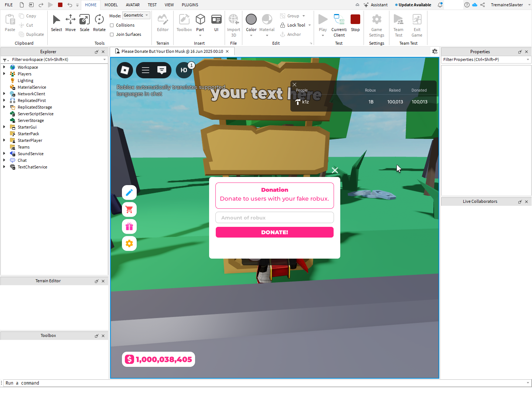Image resolution: width=532 pixels, height=399 pixels.
Task: Open the Roblox logo menu in viewport
Action: coord(125,70)
